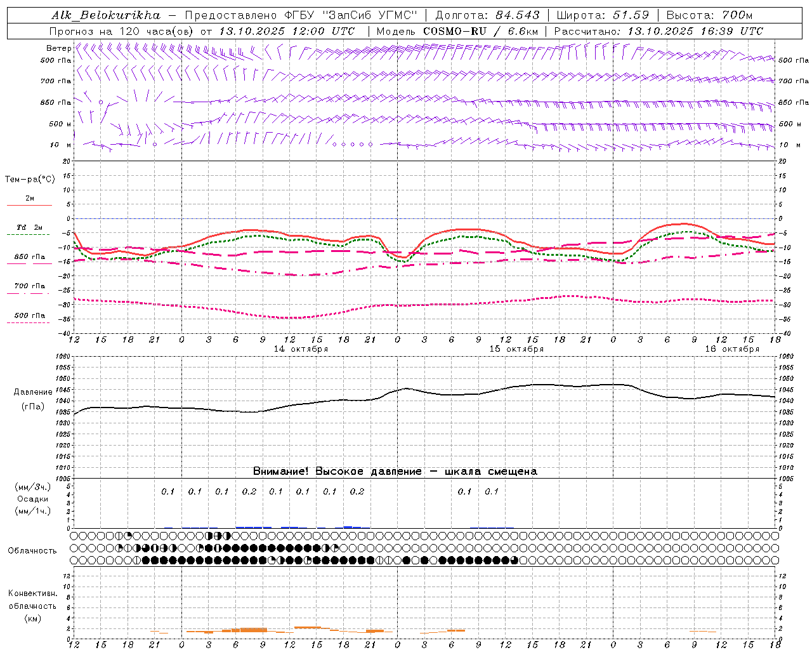812x650 pixels.
Task: Click the Тем-ра(°C) axis title
Action: pos(30,180)
